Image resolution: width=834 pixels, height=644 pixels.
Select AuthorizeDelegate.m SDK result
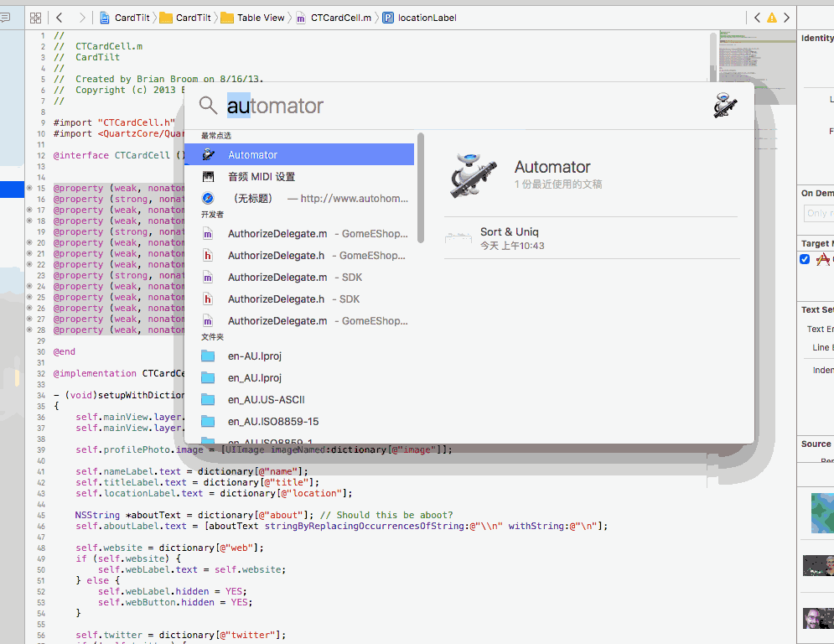click(x=299, y=277)
